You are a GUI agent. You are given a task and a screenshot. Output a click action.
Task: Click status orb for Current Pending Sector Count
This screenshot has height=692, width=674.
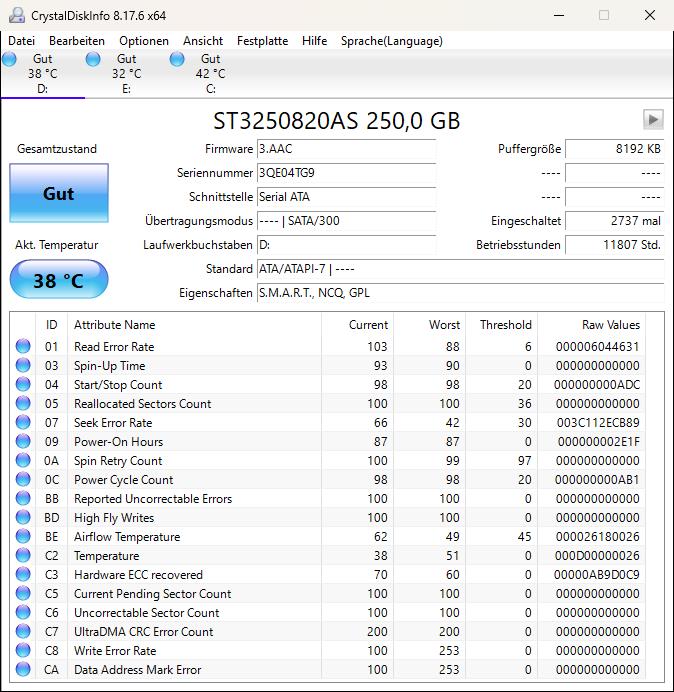pyautogui.click(x=23, y=593)
